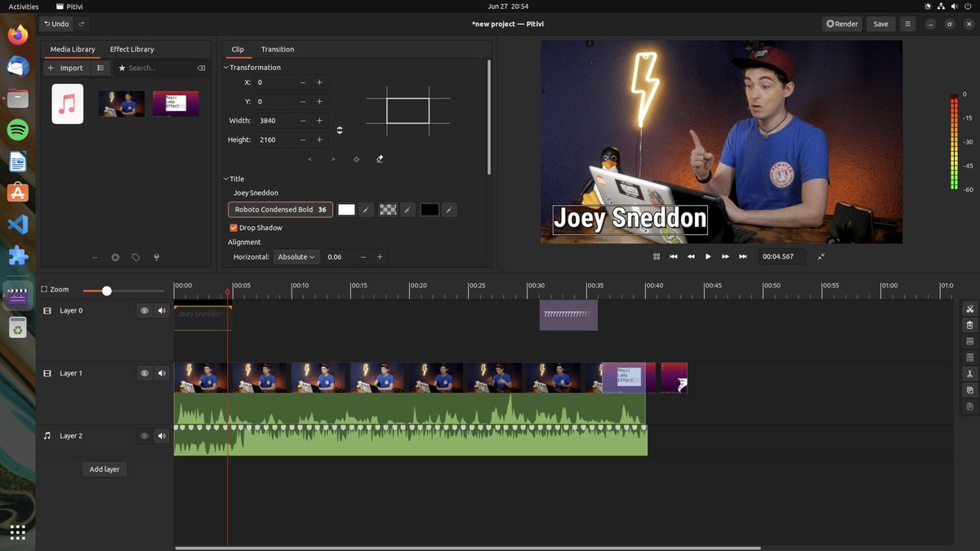
Task: Insert selected media at timeline end icon
Action: click(x=156, y=257)
